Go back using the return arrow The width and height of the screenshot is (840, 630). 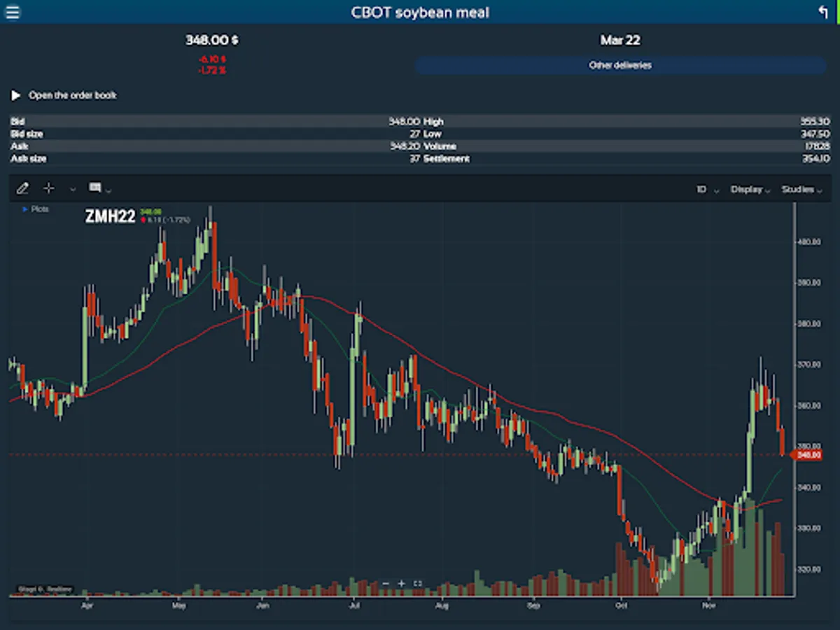823,12
